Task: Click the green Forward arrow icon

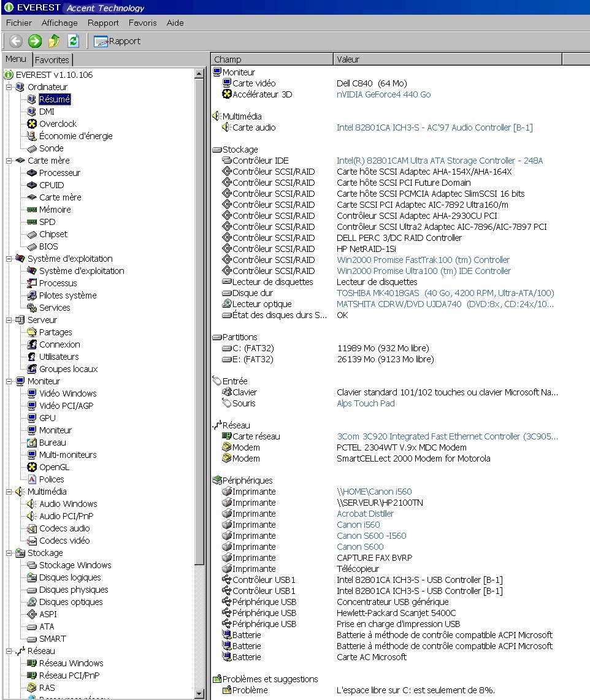Action: click(34, 41)
